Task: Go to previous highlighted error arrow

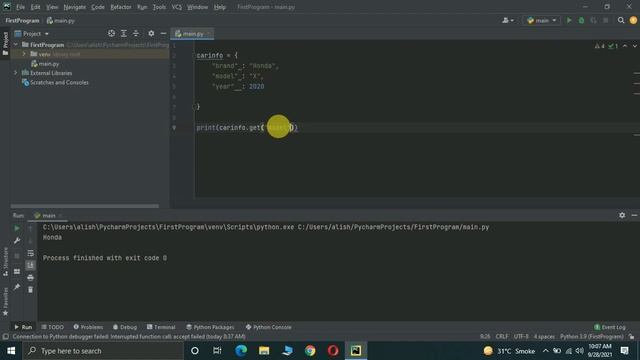Action: point(624,46)
